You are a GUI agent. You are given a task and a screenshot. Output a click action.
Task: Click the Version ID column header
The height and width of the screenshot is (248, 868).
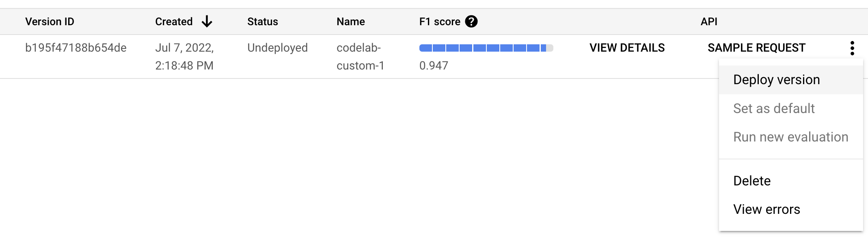click(x=50, y=22)
